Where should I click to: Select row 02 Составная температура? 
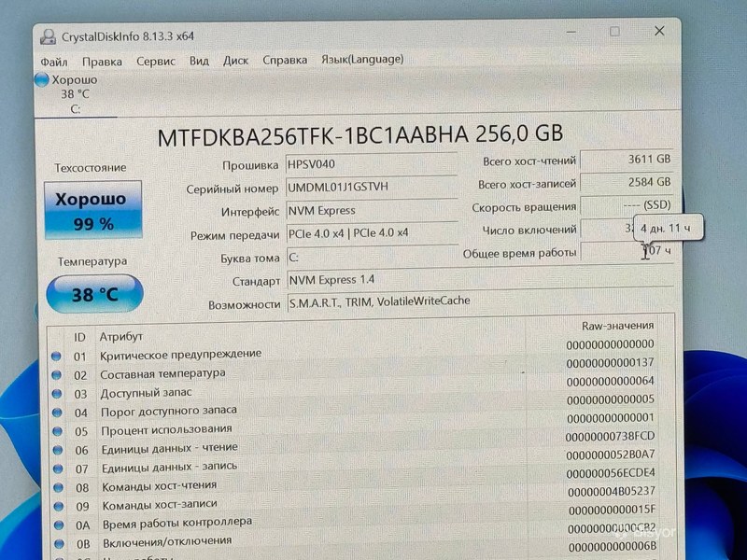(x=353, y=371)
